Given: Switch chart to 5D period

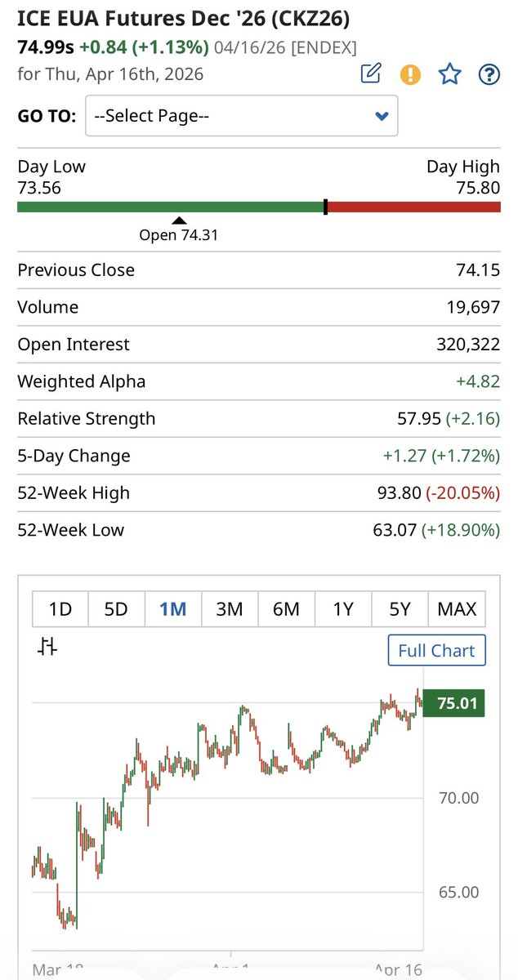Looking at the screenshot, I should (117, 609).
